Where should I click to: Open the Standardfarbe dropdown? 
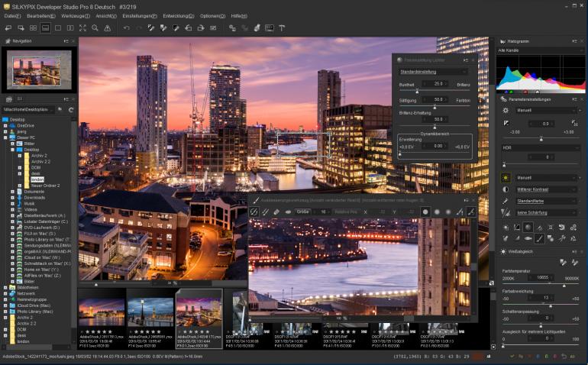(546, 201)
